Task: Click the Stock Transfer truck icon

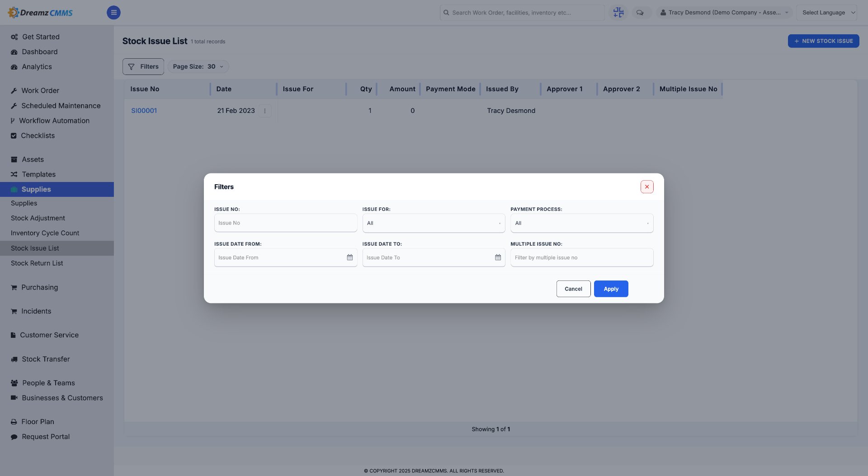Action: [14, 359]
